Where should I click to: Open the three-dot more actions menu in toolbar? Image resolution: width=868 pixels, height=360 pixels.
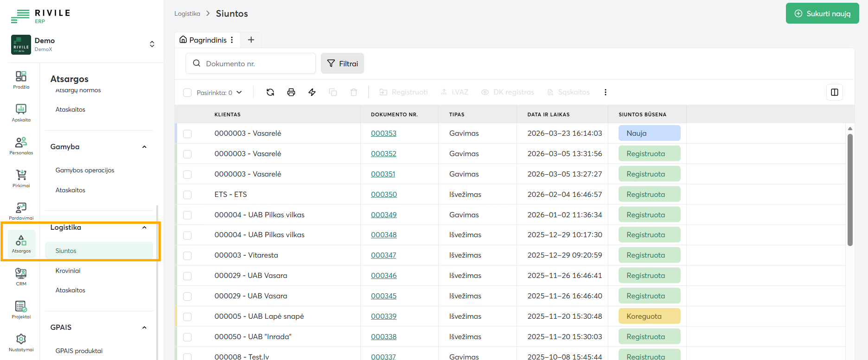point(605,92)
